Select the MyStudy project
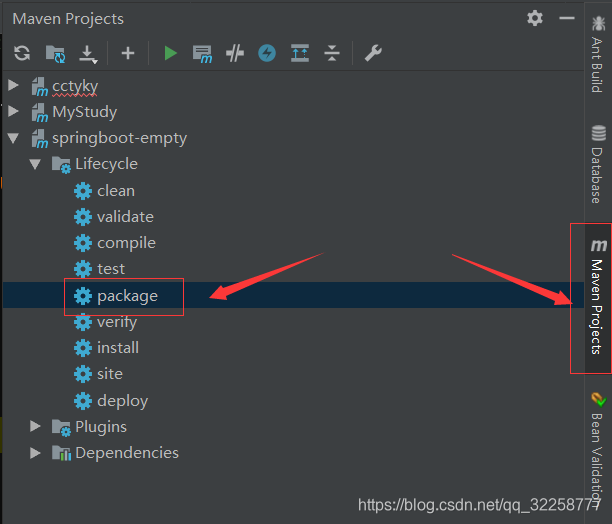Image resolution: width=612 pixels, height=524 pixels. coord(85,112)
